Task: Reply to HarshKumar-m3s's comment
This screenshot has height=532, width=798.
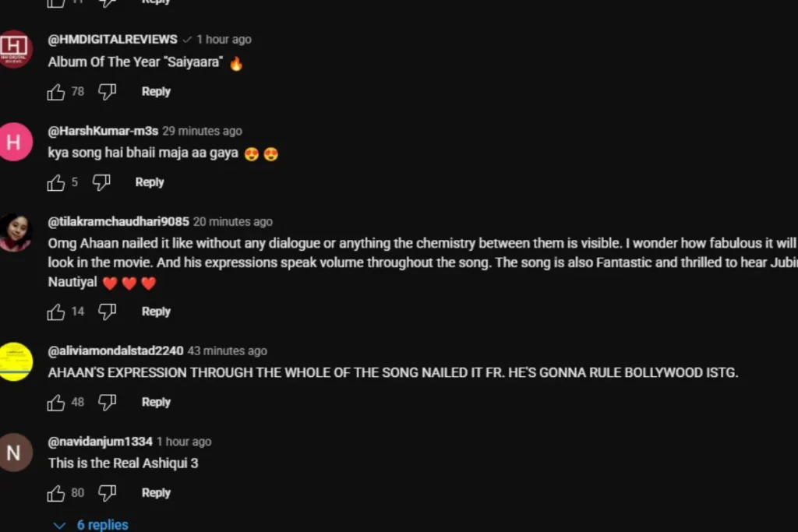Action: click(x=150, y=182)
